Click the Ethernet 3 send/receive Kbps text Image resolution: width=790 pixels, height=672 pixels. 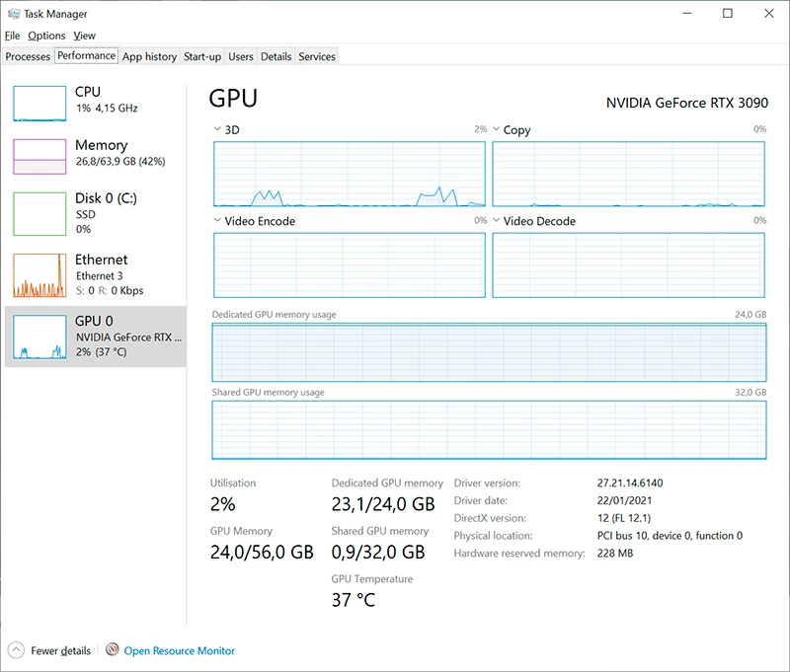coord(110,291)
